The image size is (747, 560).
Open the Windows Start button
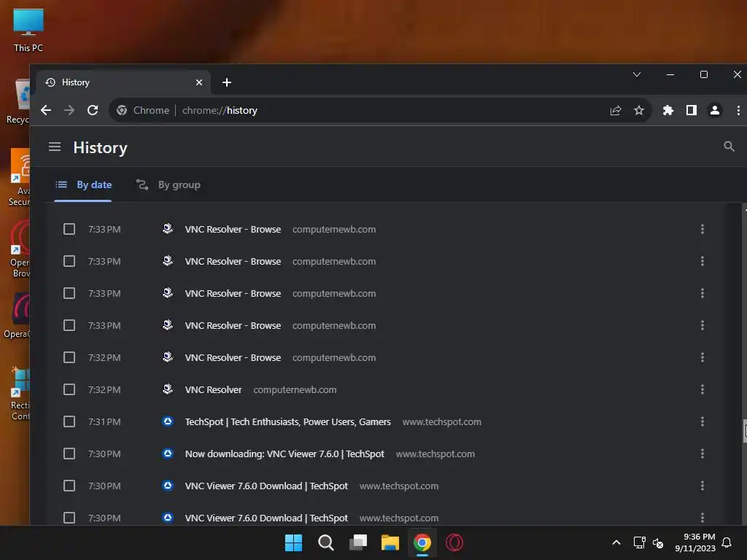coord(293,542)
